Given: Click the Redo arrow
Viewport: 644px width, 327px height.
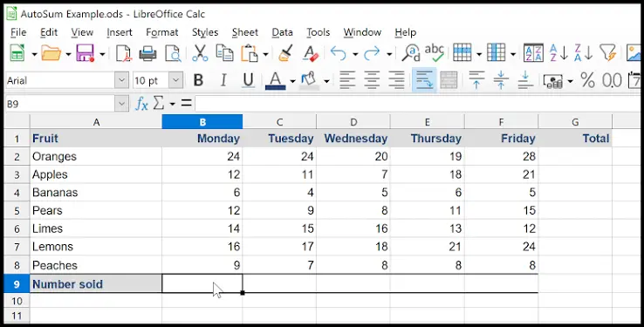Looking at the screenshot, I should [372, 53].
